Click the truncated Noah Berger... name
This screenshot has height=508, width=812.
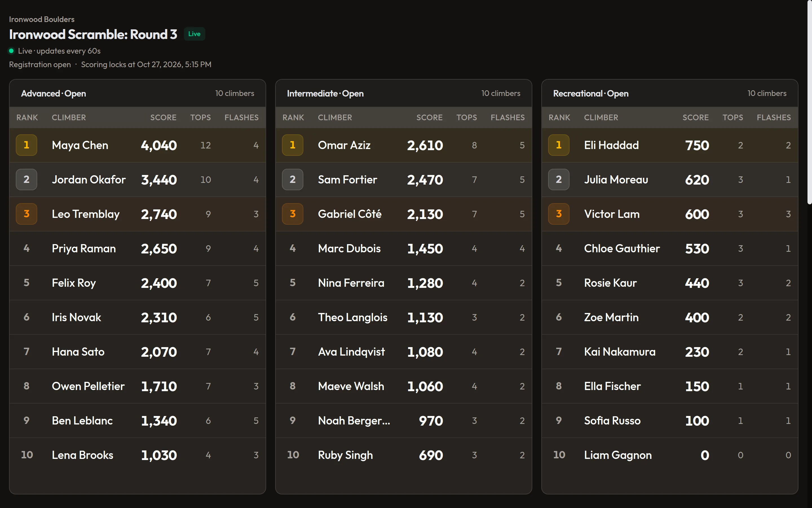[x=354, y=421]
